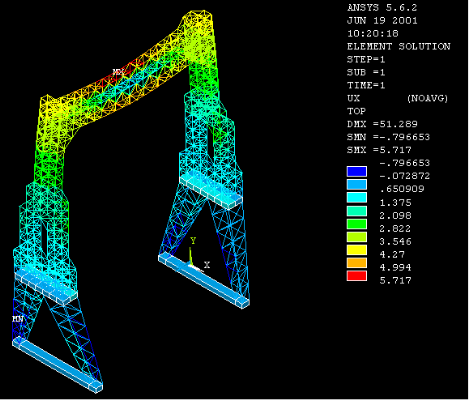Click the ANSYS 5.6.2 version text
Screen dimensions: 469x400
(x=382, y=7)
